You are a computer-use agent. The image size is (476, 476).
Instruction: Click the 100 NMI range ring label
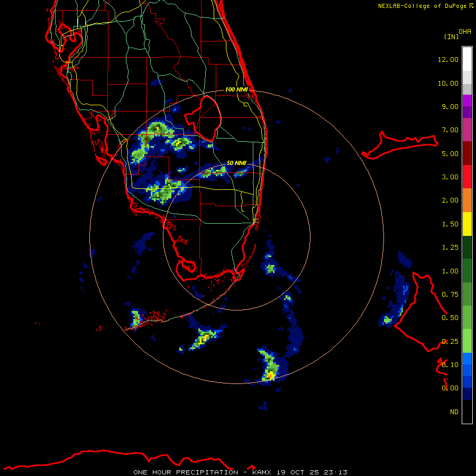[236, 89]
